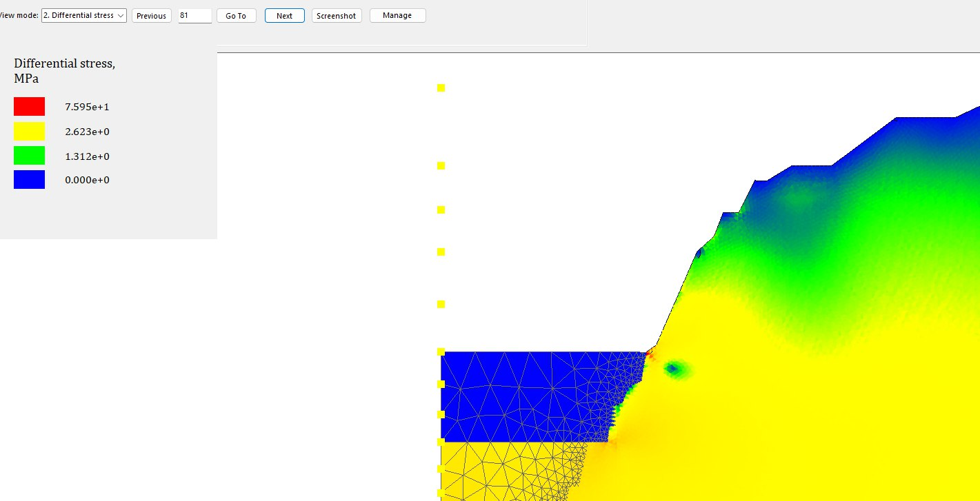Click the blue legend color swatch
The width and height of the screenshot is (980, 501).
click(x=29, y=179)
